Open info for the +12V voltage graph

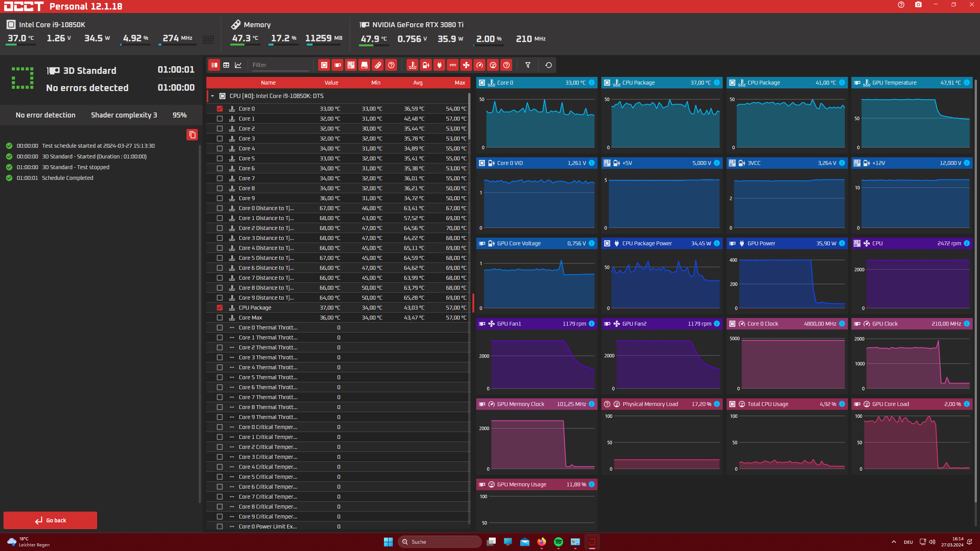tap(967, 163)
